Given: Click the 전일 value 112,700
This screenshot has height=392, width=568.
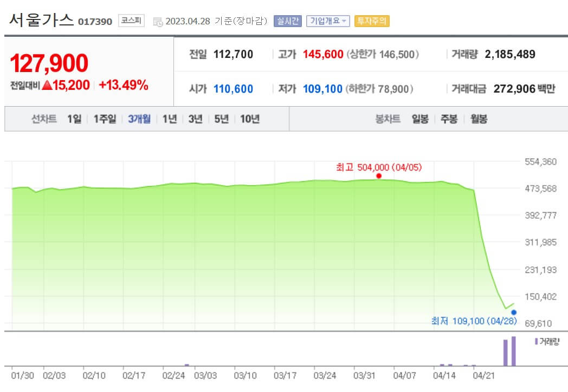Looking at the screenshot, I should pyautogui.click(x=233, y=54).
